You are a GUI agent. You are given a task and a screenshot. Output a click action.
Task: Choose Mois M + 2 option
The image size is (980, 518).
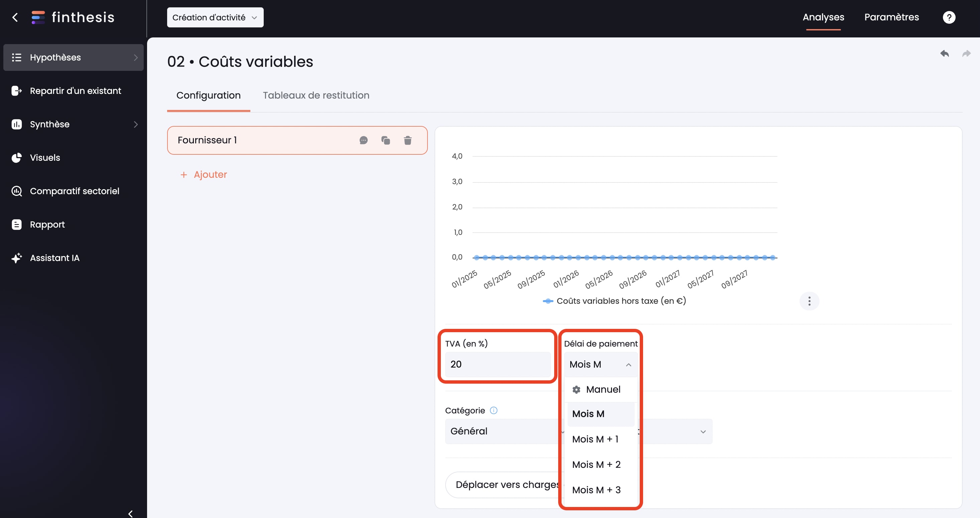pos(601,465)
